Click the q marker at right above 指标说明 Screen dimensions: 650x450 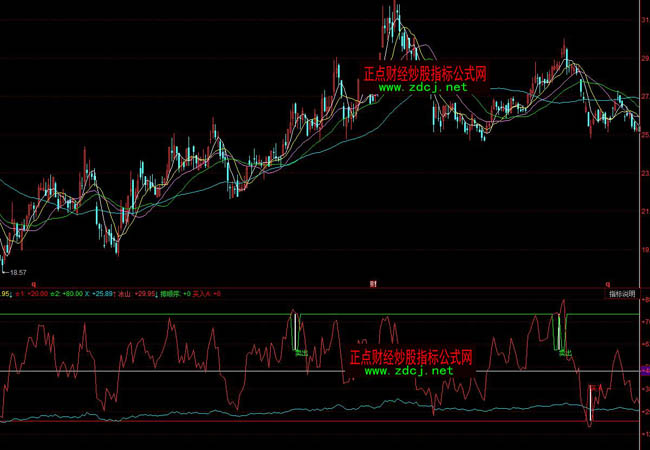(607, 284)
